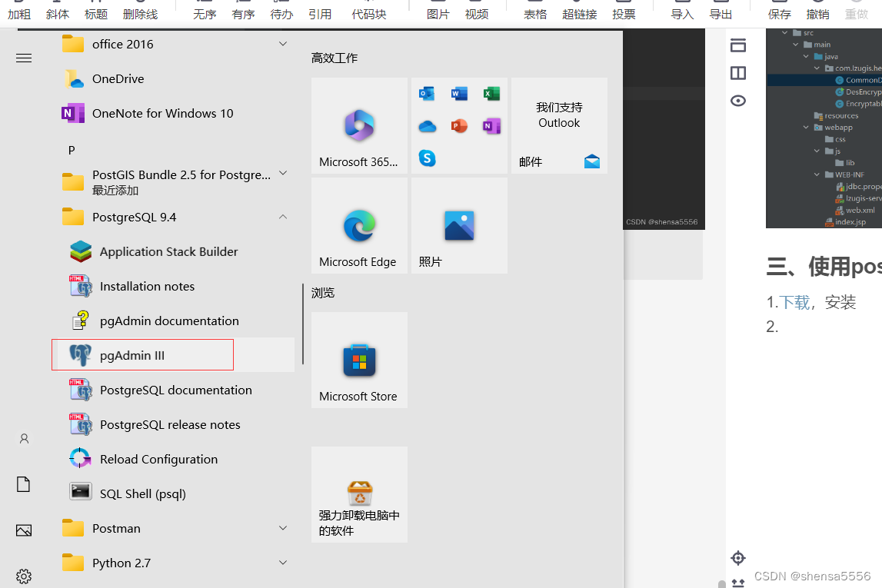Click Outlook icon in Office tile group
The image size is (882, 588).
click(x=427, y=93)
